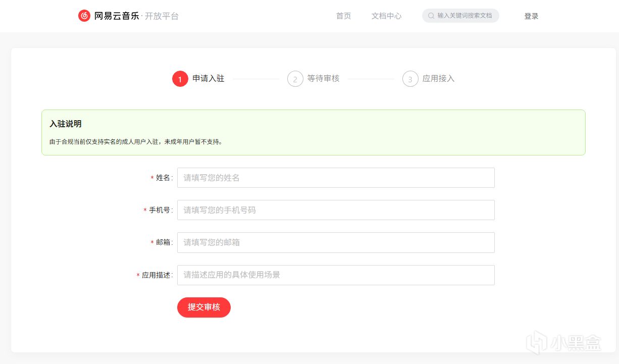This screenshot has height=364, width=619.
Task: Submit with the 提交审核 button
Action: (204, 307)
